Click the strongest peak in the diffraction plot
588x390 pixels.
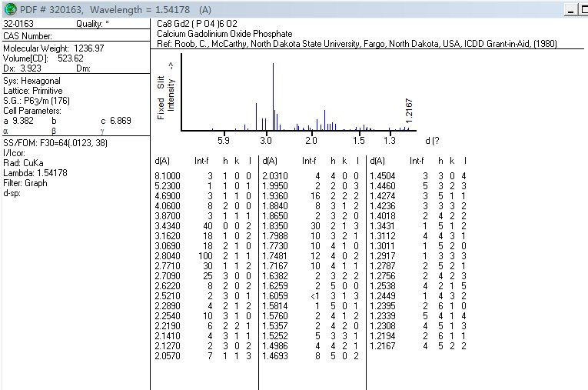pos(273,96)
